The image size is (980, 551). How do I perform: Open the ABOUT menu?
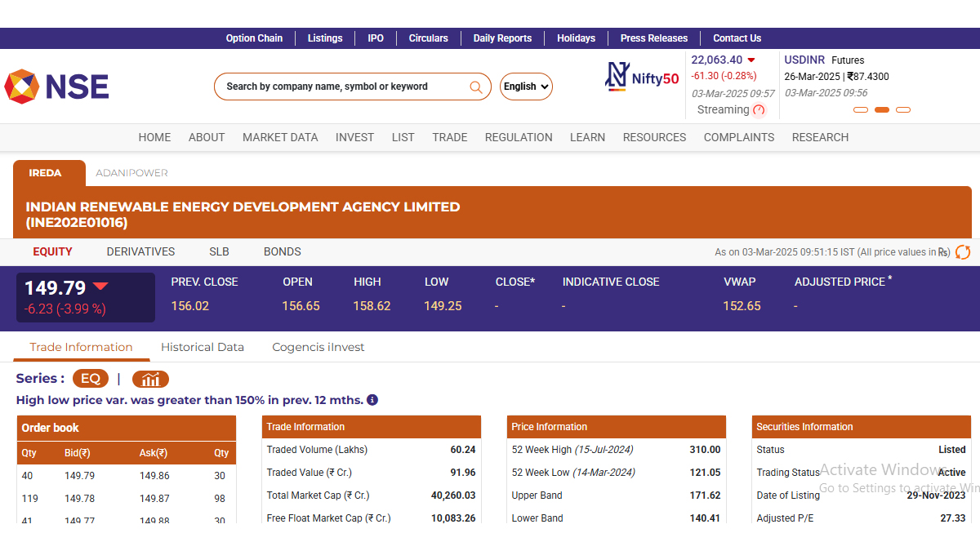[207, 137]
